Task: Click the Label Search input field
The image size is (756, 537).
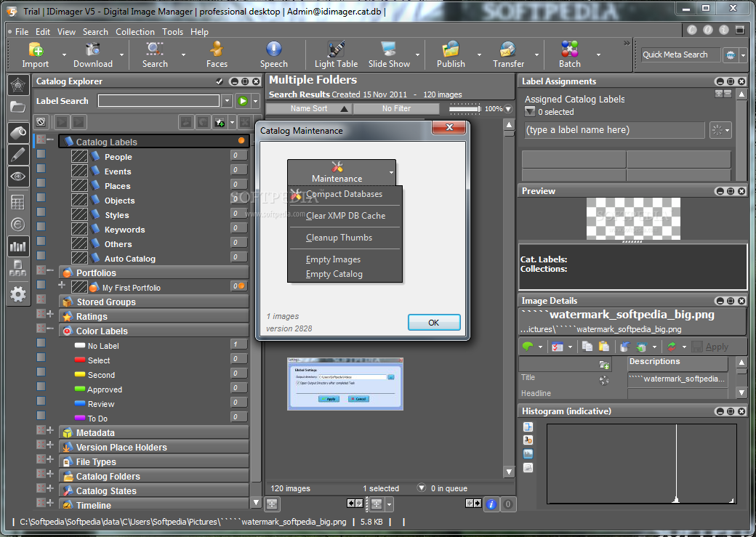Action: [x=158, y=101]
